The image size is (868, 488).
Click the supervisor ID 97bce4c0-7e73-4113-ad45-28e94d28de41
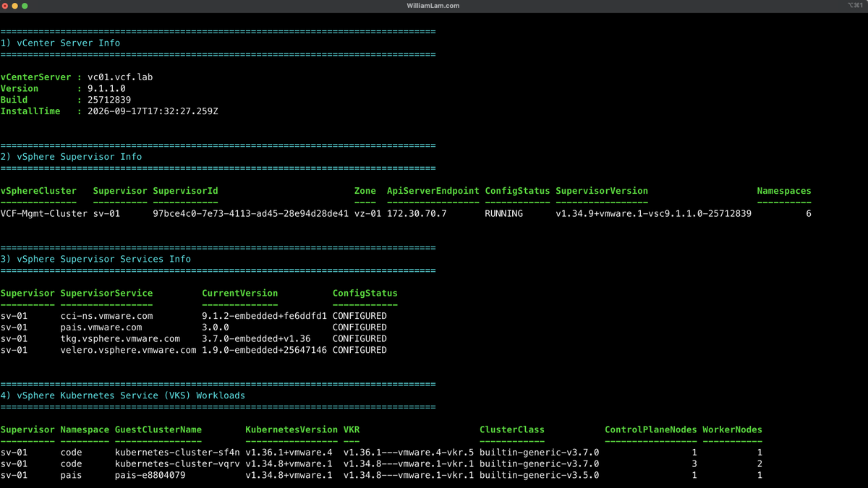250,214
